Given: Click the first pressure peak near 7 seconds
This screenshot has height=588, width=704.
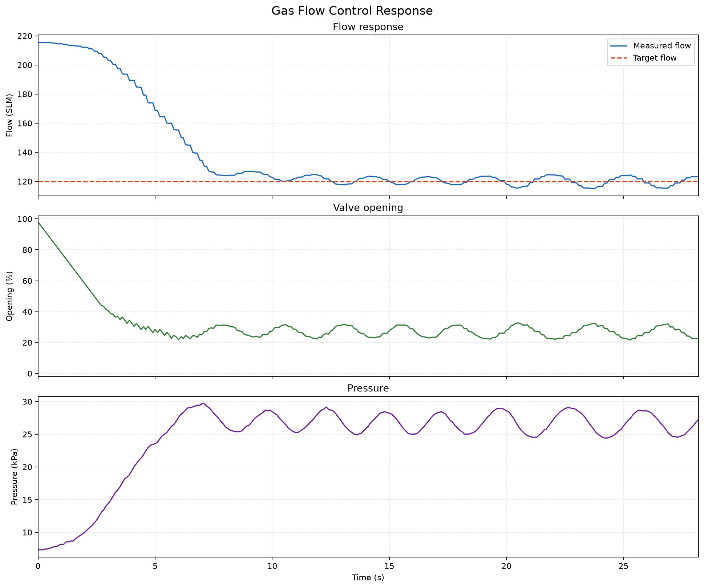Looking at the screenshot, I should (x=203, y=403).
